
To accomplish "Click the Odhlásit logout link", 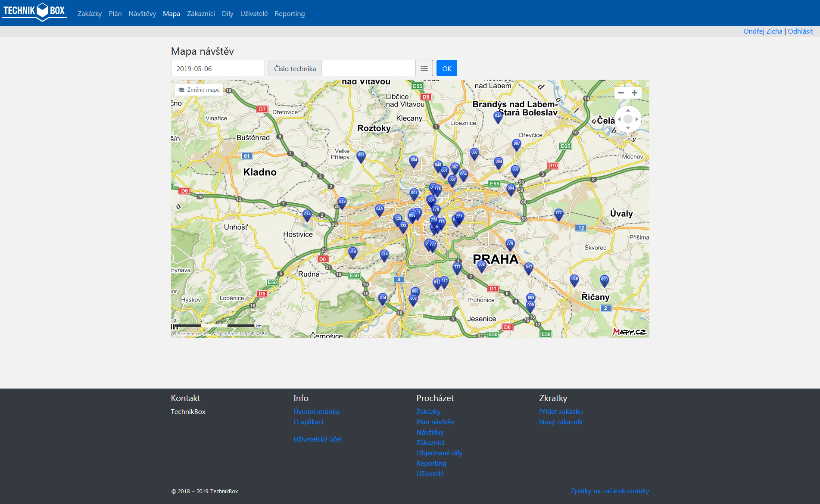I will [x=800, y=31].
